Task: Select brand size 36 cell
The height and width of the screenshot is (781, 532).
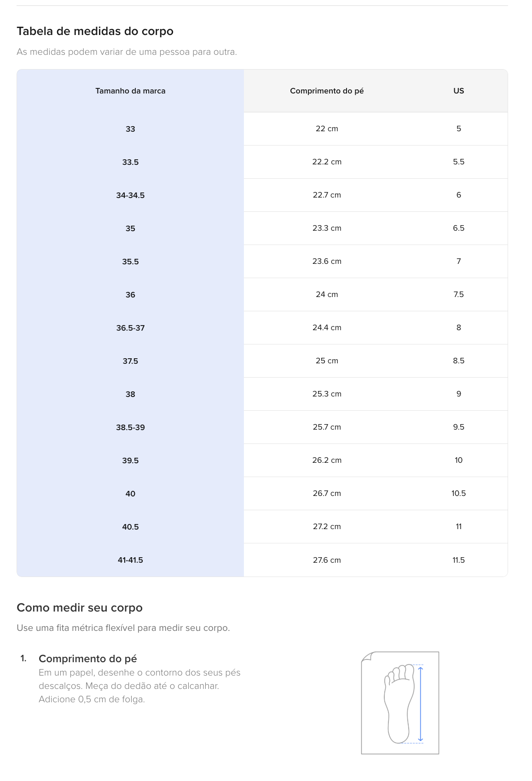Action: [x=130, y=295]
